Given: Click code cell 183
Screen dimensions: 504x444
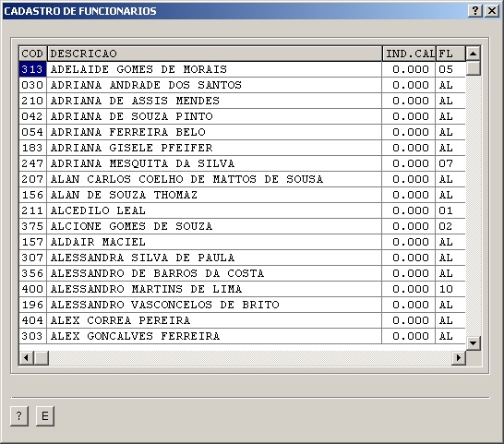Looking at the screenshot, I should tap(33, 148).
